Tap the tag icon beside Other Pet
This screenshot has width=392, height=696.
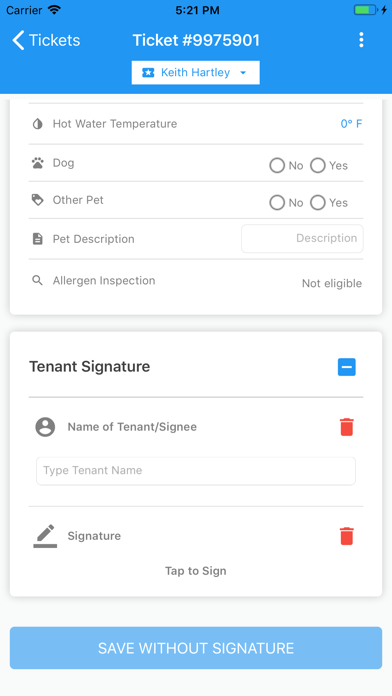click(x=38, y=200)
